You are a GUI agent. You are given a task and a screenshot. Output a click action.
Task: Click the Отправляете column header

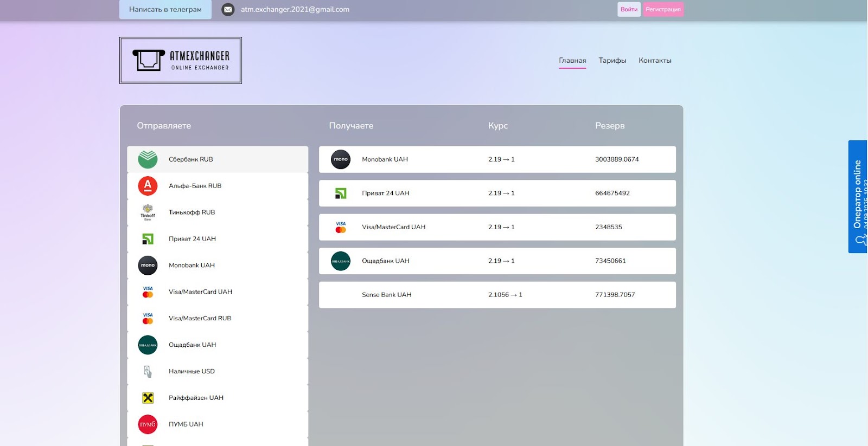coord(164,126)
